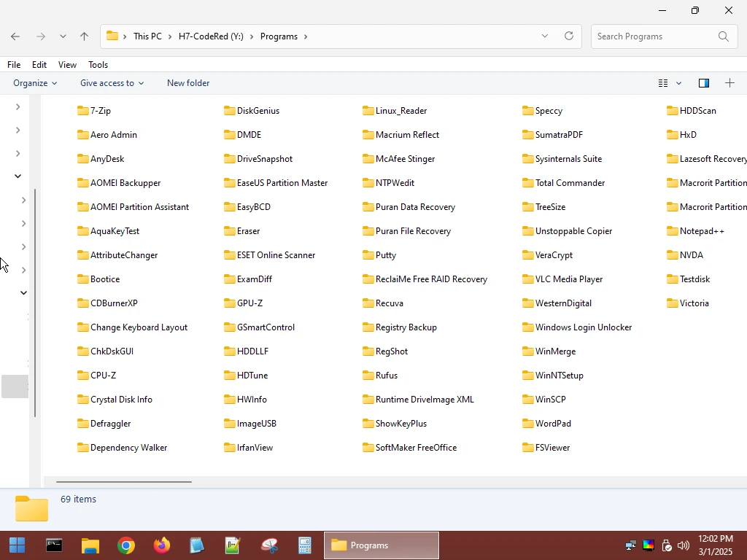Select the HxD folder name
Image resolution: width=747 pixels, height=560 pixels.
688,135
